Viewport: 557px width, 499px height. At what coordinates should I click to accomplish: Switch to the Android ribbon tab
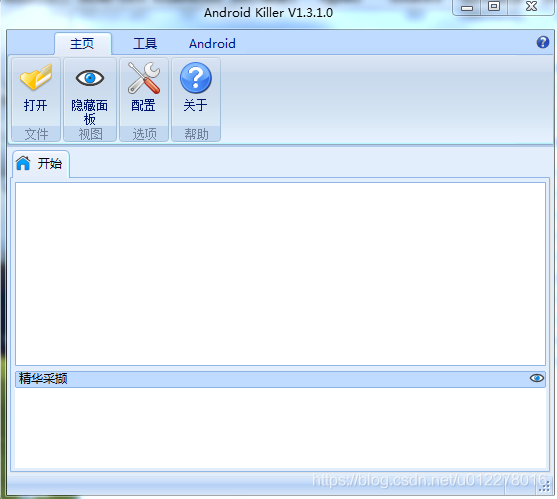point(212,44)
